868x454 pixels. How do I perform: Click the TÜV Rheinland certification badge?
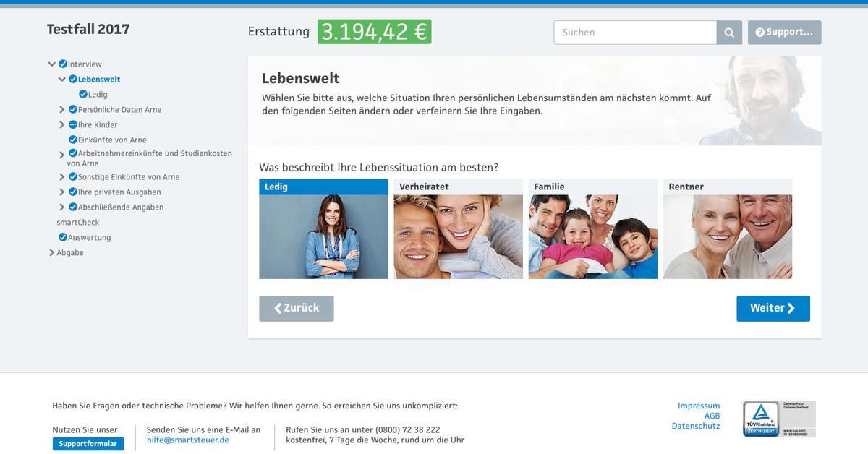[x=779, y=419]
